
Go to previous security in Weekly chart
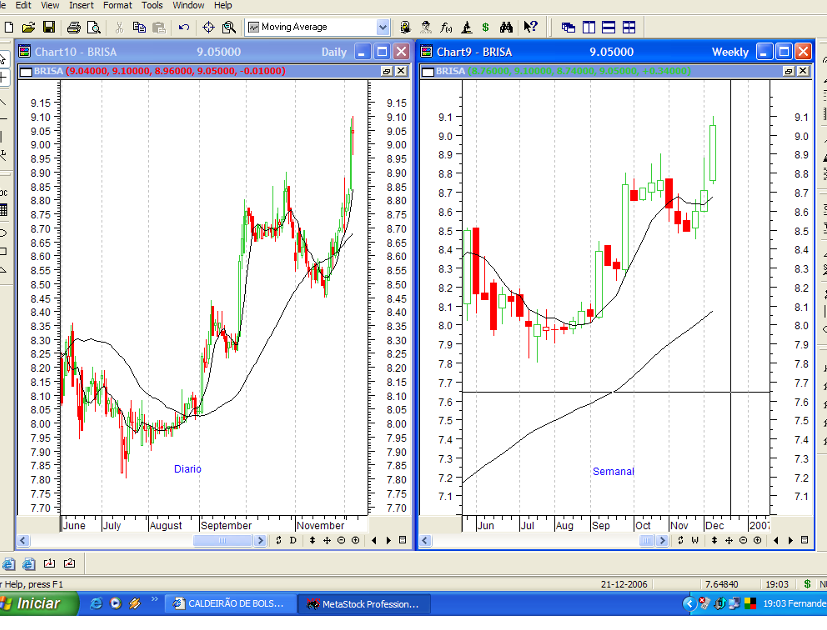(x=776, y=540)
